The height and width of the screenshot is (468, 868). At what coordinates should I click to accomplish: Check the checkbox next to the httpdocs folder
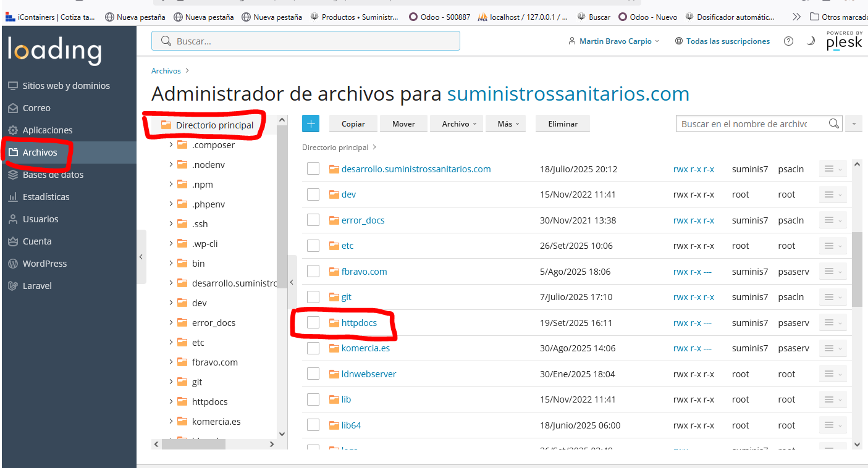pos(313,322)
